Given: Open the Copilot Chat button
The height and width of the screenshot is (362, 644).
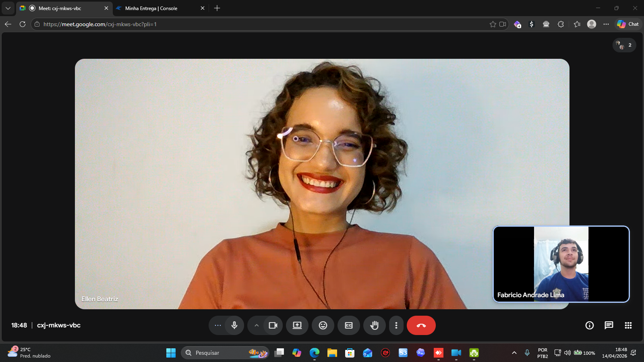Looking at the screenshot, I should tap(628, 24).
